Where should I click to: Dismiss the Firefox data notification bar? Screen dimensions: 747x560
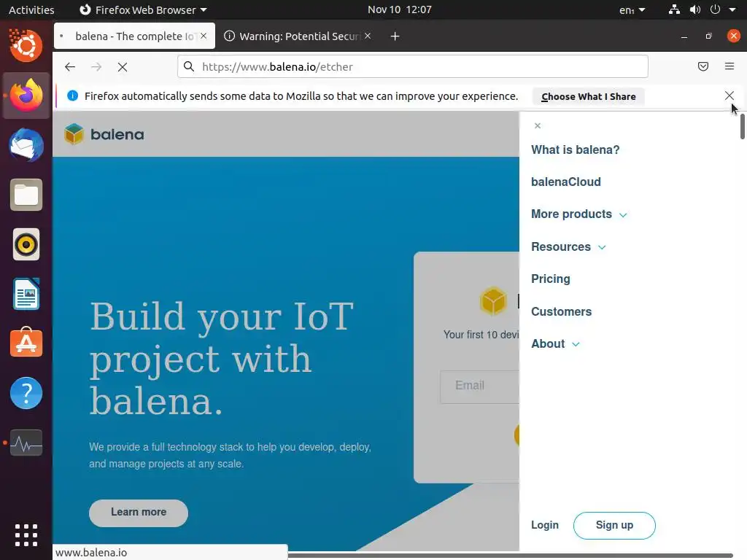(x=729, y=96)
